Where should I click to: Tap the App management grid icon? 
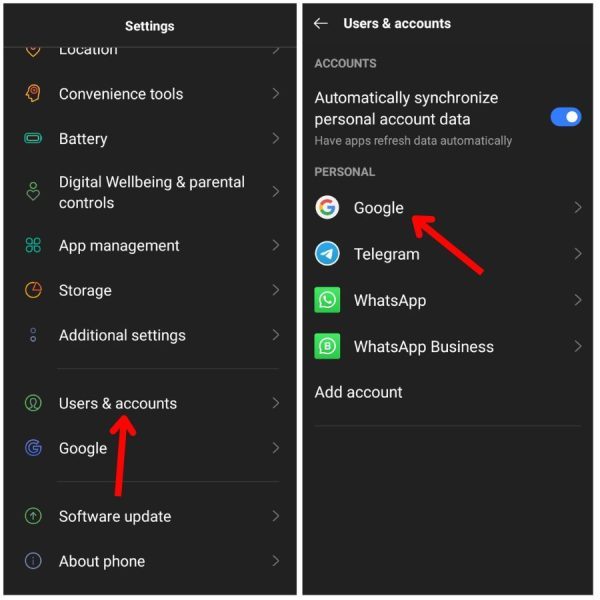[x=33, y=245]
